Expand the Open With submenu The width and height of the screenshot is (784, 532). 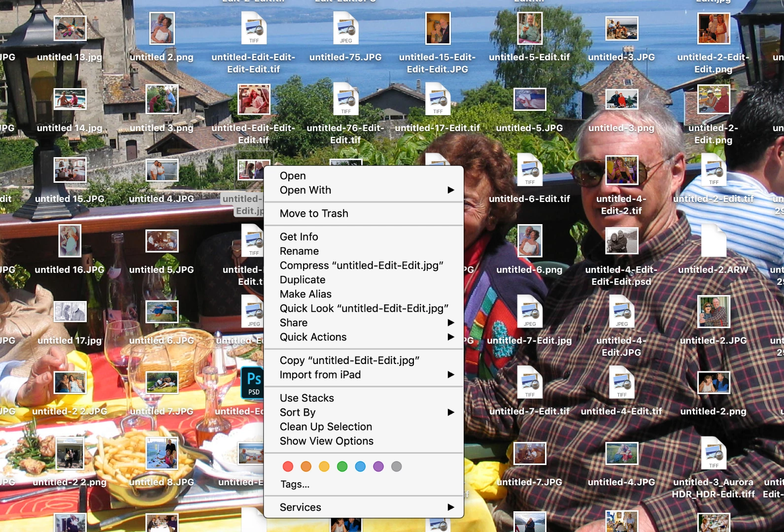(364, 190)
